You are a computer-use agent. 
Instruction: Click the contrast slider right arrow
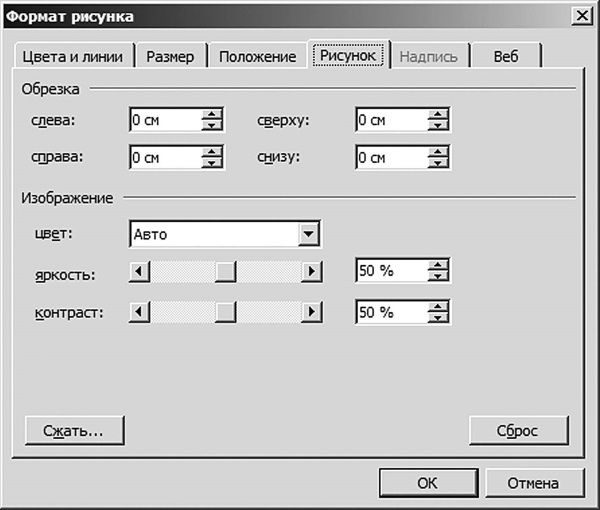(x=313, y=312)
